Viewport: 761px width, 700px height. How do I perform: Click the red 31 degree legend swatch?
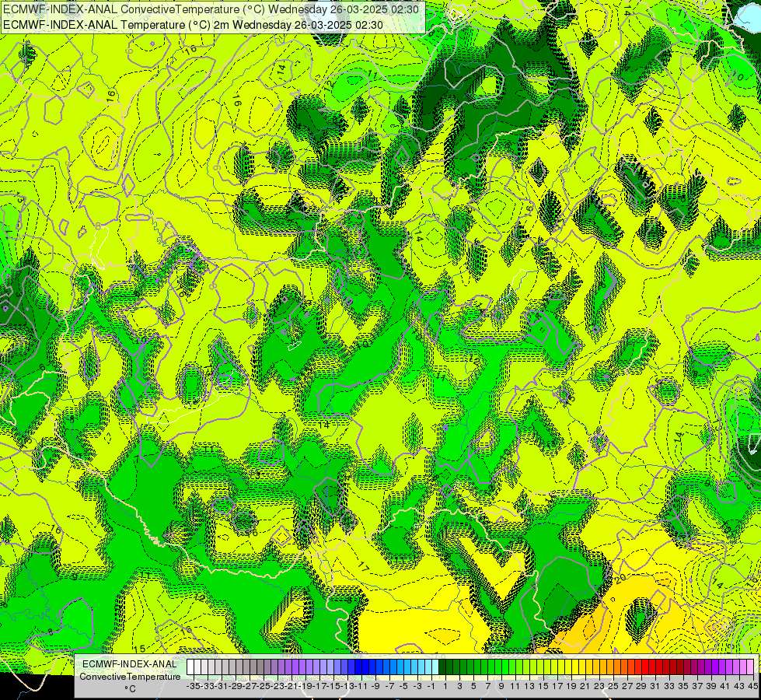click(x=652, y=667)
